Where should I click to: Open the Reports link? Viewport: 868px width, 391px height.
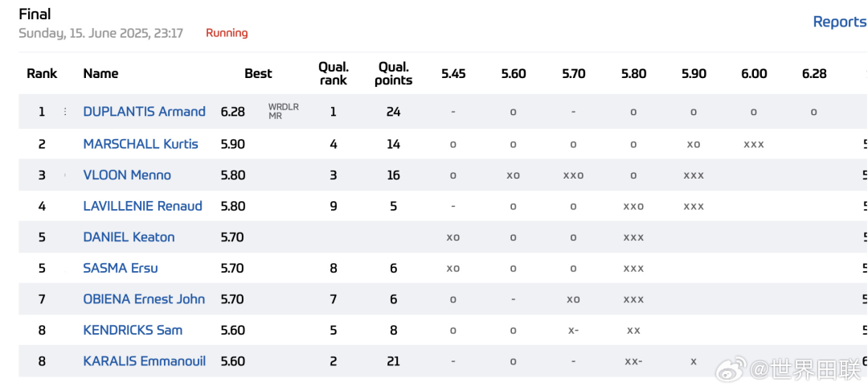(x=840, y=22)
